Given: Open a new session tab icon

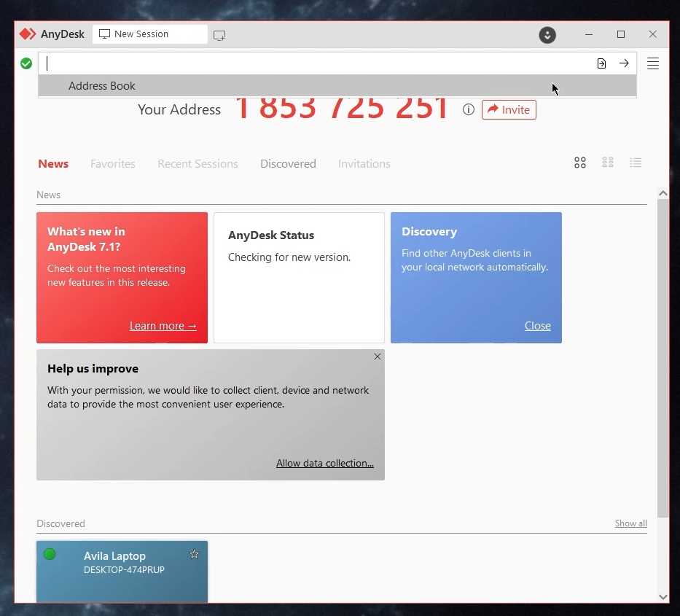Looking at the screenshot, I should click(219, 35).
